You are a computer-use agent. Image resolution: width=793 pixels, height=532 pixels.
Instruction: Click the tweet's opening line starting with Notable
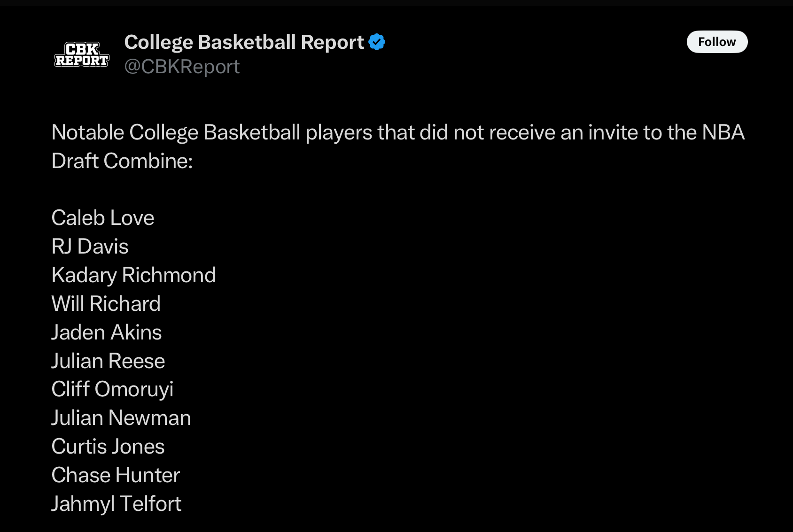pyautogui.click(x=398, y=132)
